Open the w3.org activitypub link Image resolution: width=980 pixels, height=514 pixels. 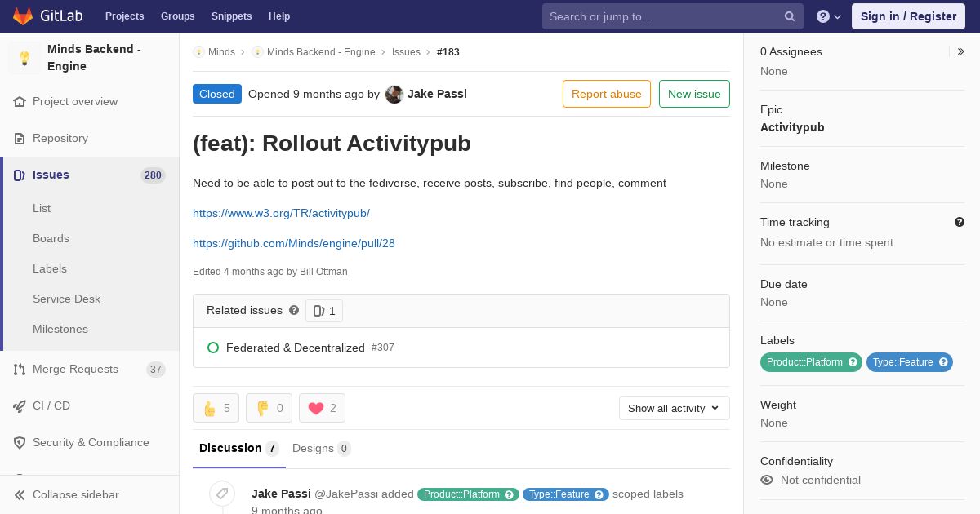[281, 213]
